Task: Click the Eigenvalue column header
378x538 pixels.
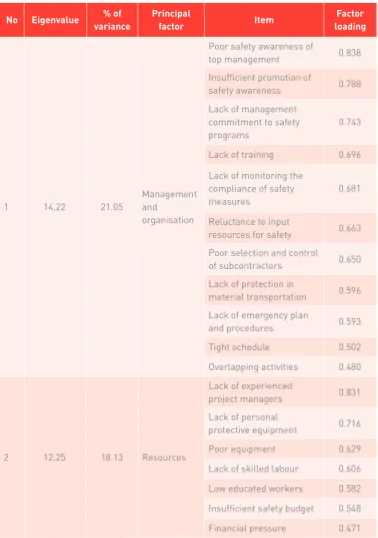Action: (55, 20)
